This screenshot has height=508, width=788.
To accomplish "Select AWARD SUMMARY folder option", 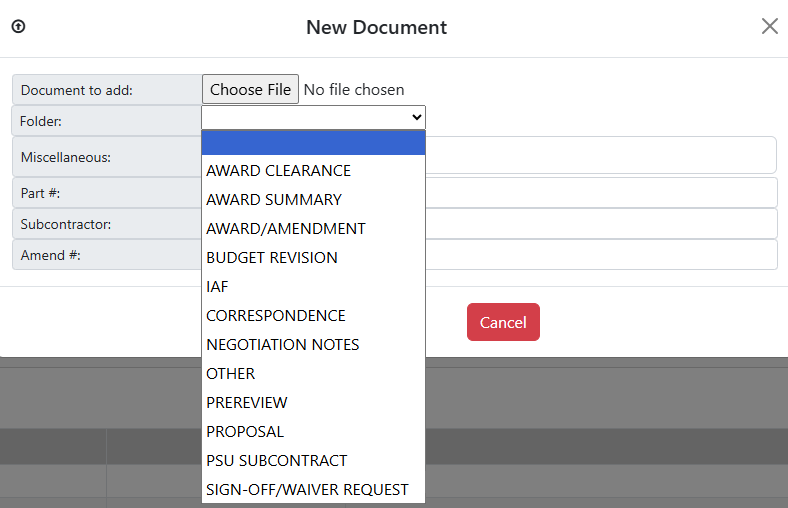I will (314, 200).
